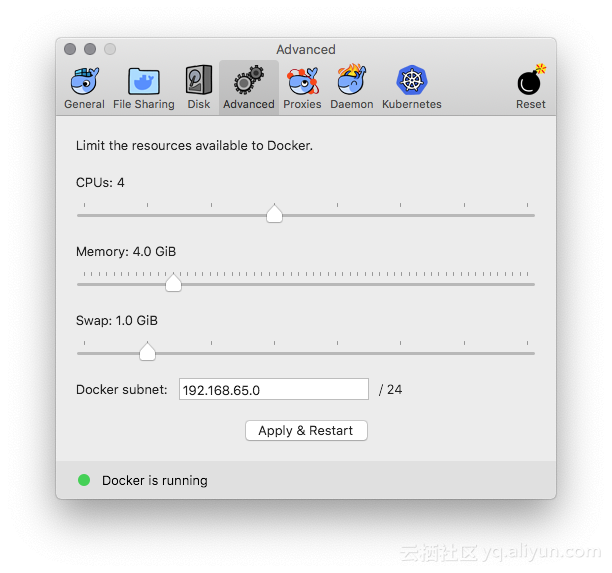The width and height of the screenshot is (612, 573).
Task: Click the Memory slider handle
Action: point(173,283)
